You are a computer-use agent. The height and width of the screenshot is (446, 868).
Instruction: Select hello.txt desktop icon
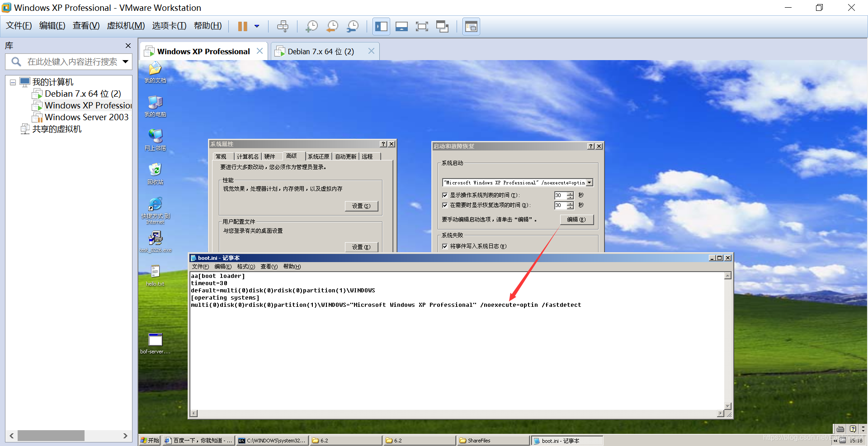(x=155, y=276)
